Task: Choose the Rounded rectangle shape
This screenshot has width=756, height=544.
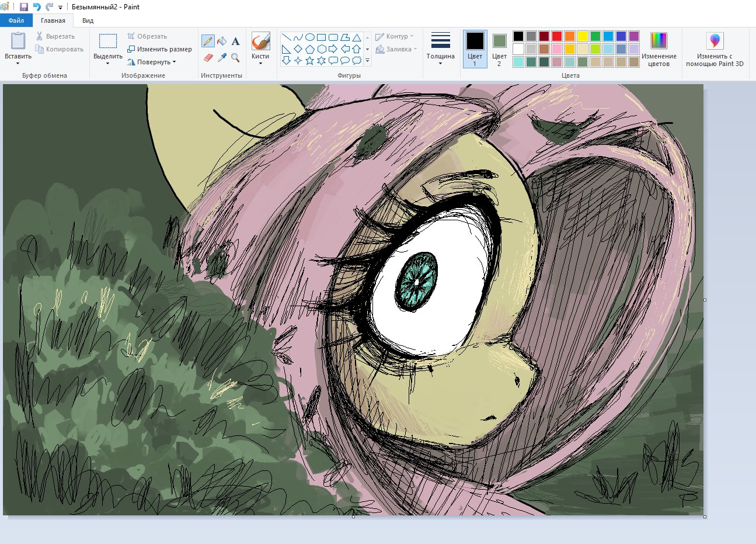Action: (x=333, y=38)
